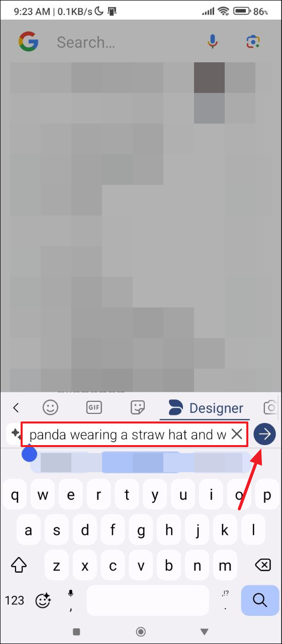Submit the Designer prompt with arrow button

pos(265,434)
